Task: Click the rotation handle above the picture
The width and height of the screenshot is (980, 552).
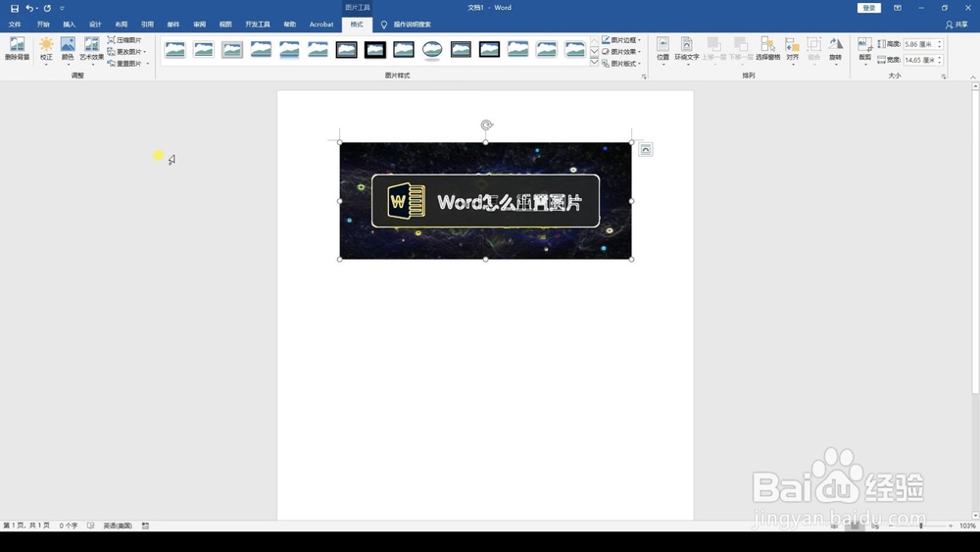Action: coord(486,125)
